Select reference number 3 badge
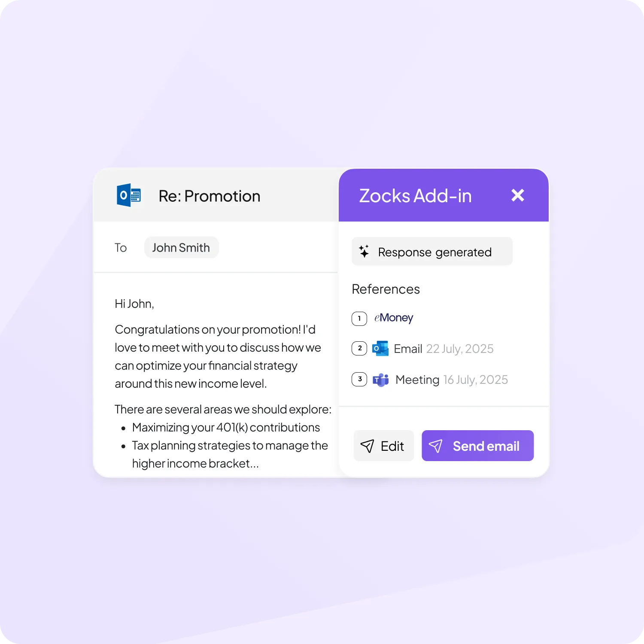 (359, 379)
